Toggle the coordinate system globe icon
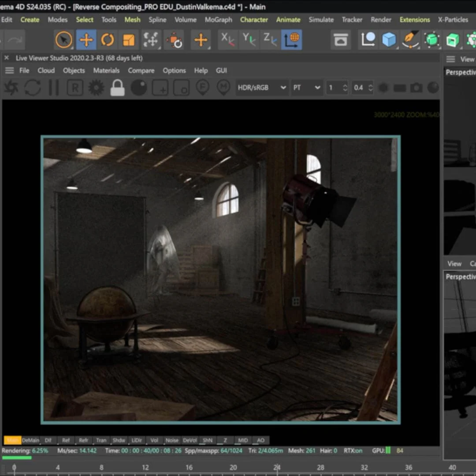This screenshot has height=476, width=476. 291,40
